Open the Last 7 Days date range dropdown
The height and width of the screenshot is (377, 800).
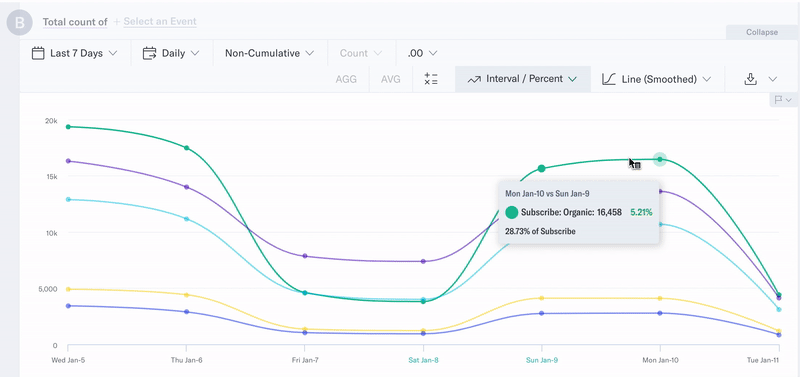point(74,53)
